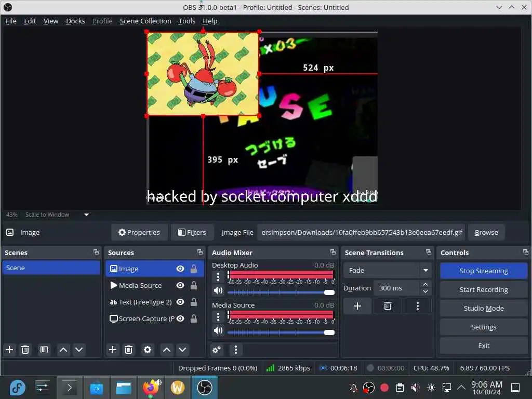Click Start Recording button
Image resolution: width=532 pixels, height=399 pixels.
coord(484,289)
